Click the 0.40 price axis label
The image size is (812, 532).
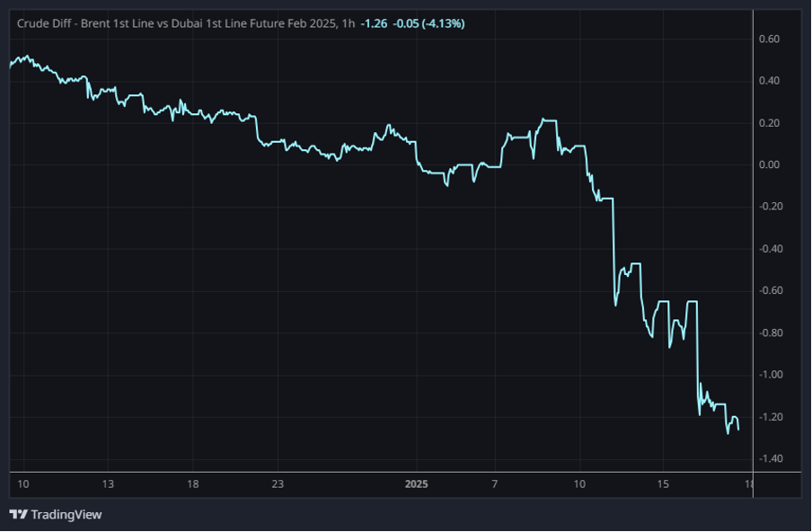[769, 81]
